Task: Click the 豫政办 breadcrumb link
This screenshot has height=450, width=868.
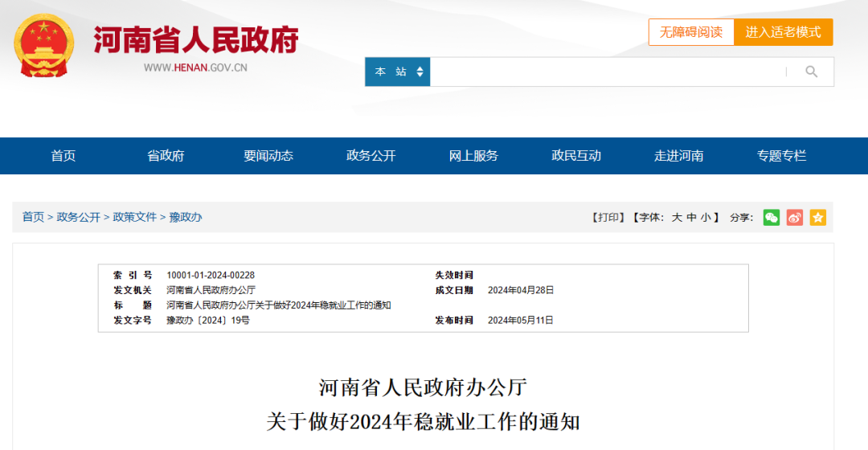Action: pyautogui.click(x=186, y=217)
